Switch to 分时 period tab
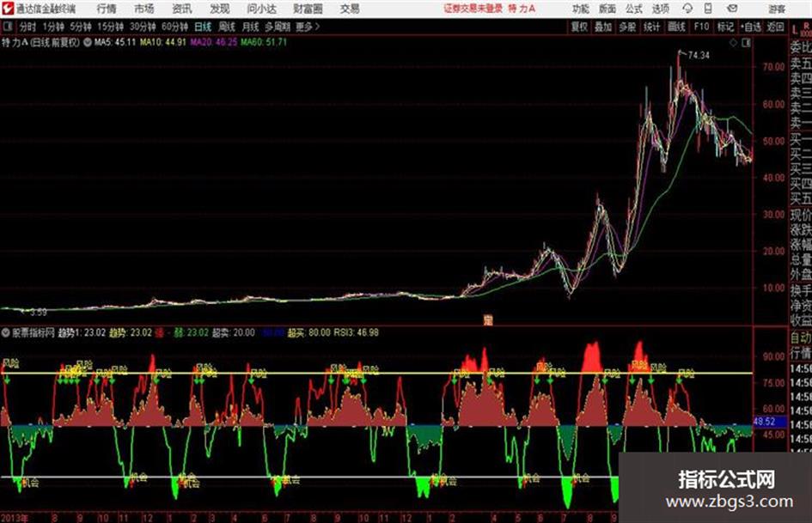The width and height of the screenshot is (812, 523). click(27, 27)
